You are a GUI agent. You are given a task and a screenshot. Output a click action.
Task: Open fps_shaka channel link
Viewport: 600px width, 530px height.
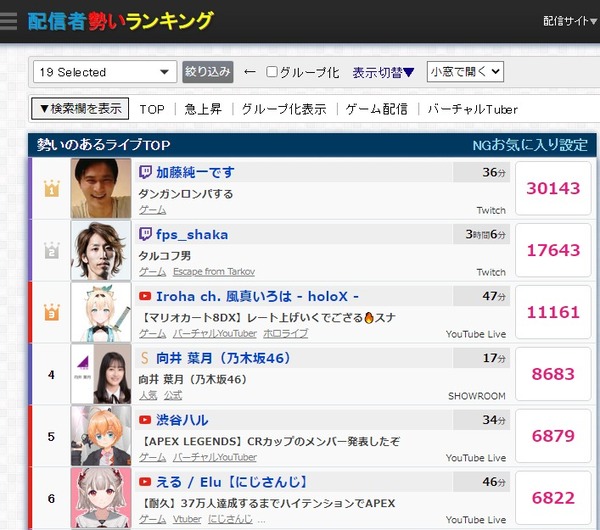click(x=192, y=234)
